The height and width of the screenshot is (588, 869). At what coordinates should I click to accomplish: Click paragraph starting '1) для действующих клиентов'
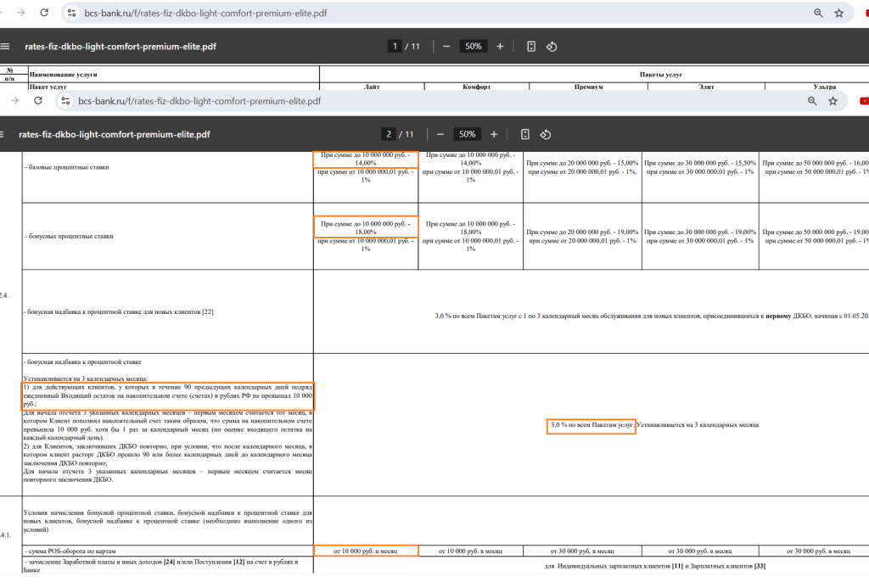(x=168, y=395)
